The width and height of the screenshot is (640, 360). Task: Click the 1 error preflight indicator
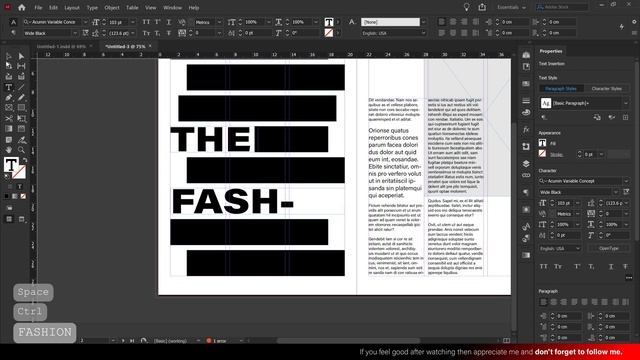click(x=216, y=340)
